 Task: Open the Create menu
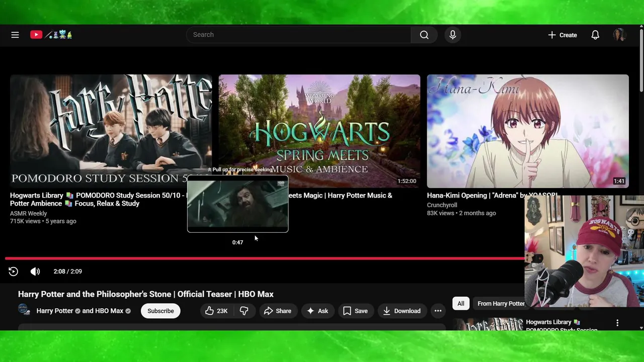pyautogui.click(x=562, y=35)
